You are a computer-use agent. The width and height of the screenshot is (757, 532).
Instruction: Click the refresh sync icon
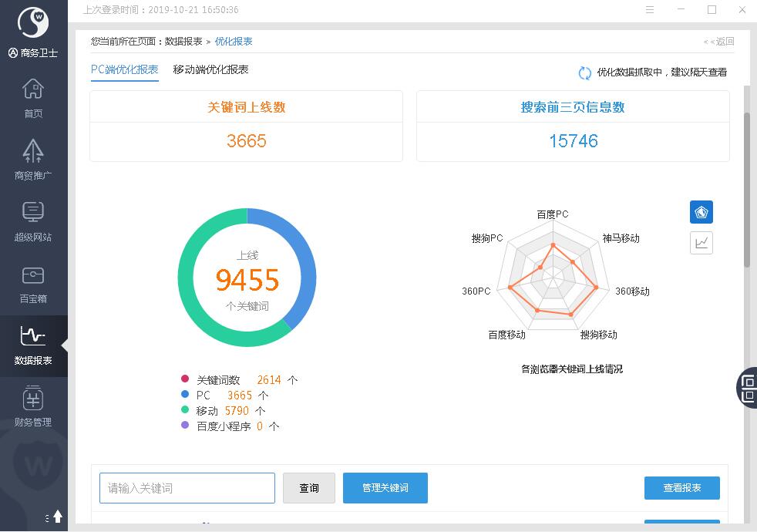[585, 72]
